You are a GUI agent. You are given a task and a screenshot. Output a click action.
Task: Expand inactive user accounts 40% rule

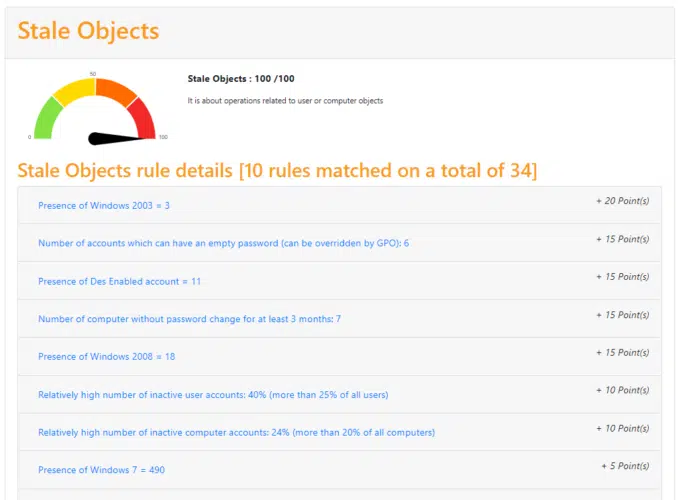213,395
